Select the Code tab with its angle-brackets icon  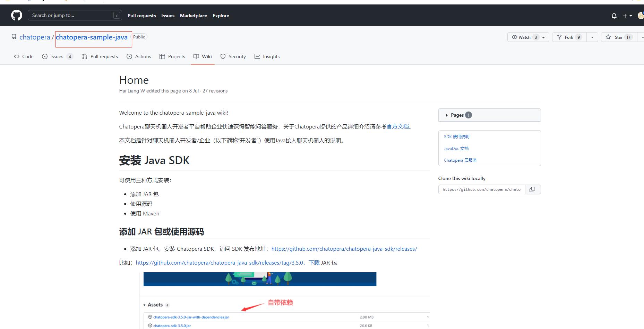[17, 56]
